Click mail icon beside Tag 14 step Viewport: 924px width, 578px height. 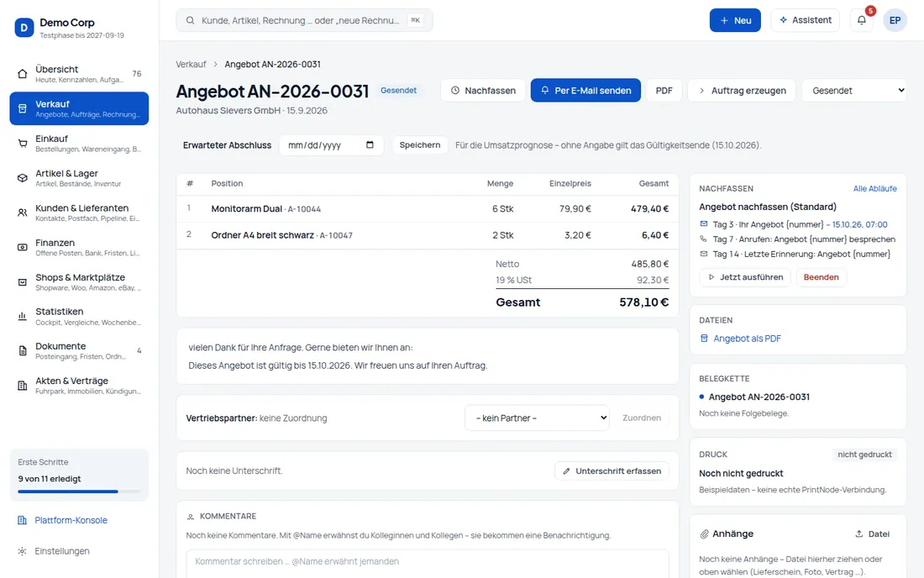click(x=704, y=254)
